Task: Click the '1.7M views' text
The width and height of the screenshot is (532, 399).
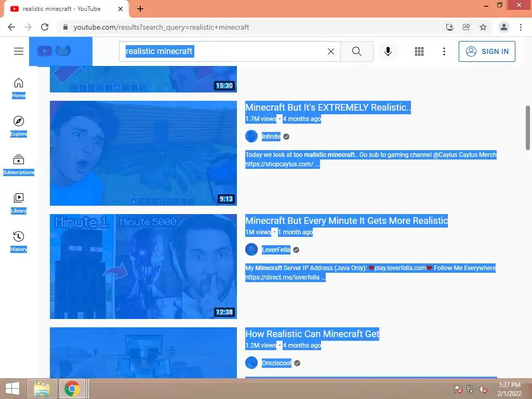Action: coord(261,119)
